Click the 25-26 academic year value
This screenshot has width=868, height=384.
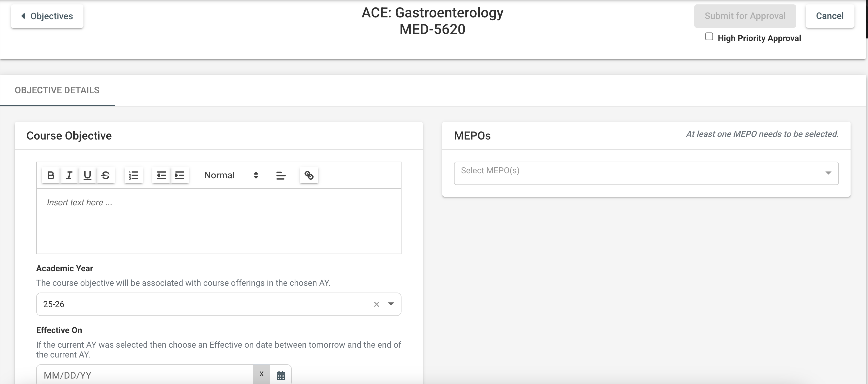tap(54, 304)
